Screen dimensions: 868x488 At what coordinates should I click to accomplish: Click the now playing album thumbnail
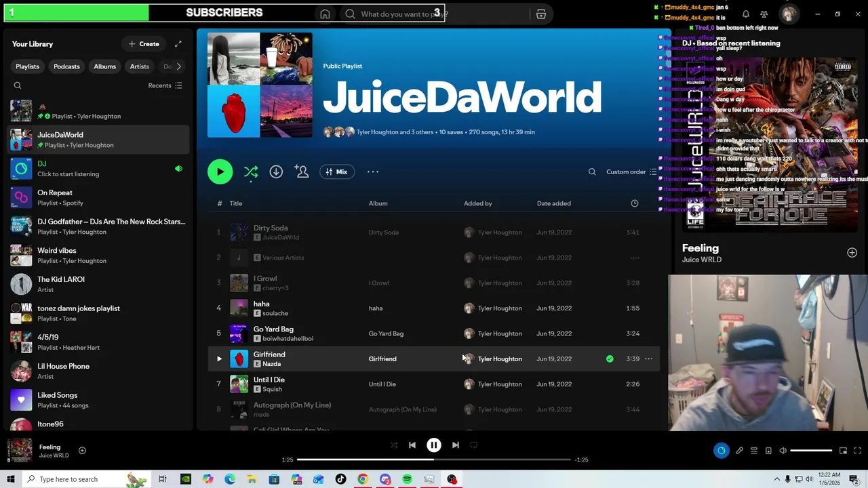click(x=20, y=450)
